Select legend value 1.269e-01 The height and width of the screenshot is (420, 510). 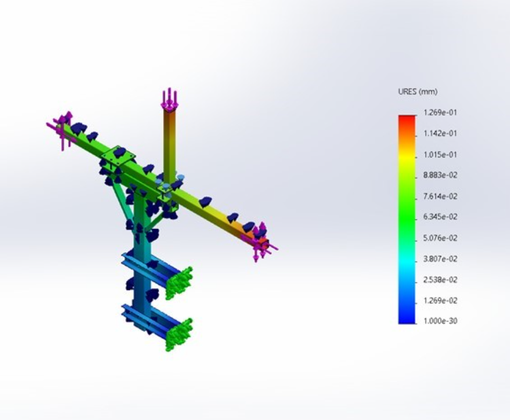(440, 113)
